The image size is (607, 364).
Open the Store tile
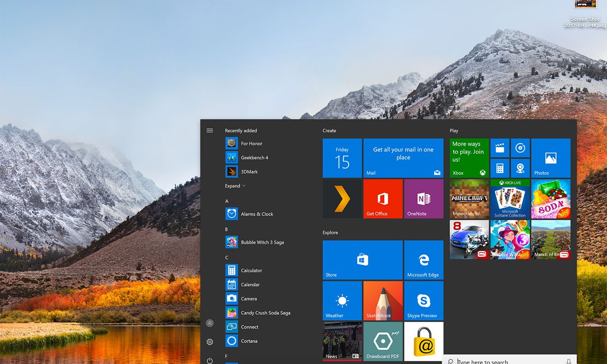(x=363, y=260)
